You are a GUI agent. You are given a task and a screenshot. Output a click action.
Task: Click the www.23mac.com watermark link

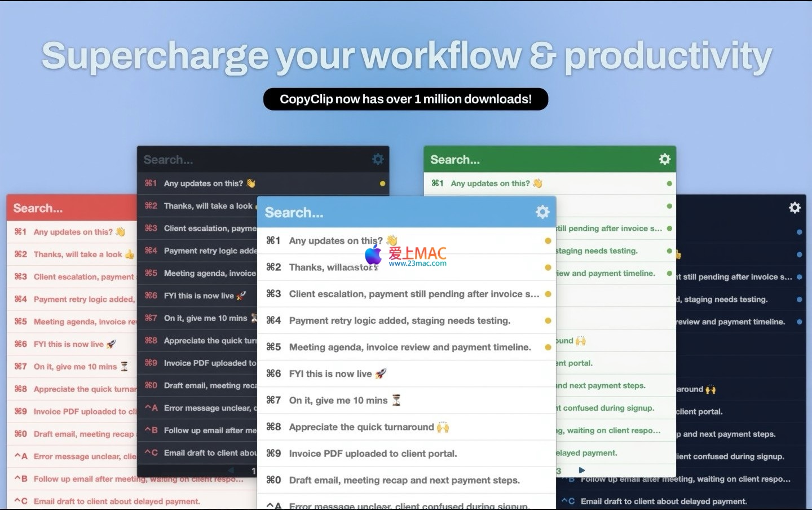point(417,263)
